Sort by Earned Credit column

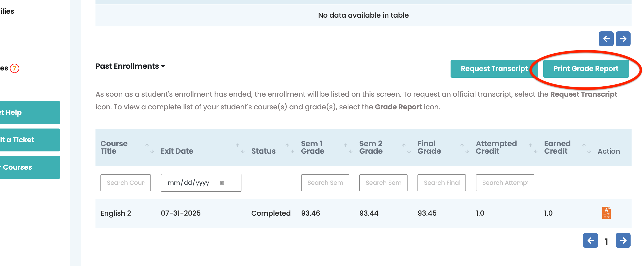point(557,147)
